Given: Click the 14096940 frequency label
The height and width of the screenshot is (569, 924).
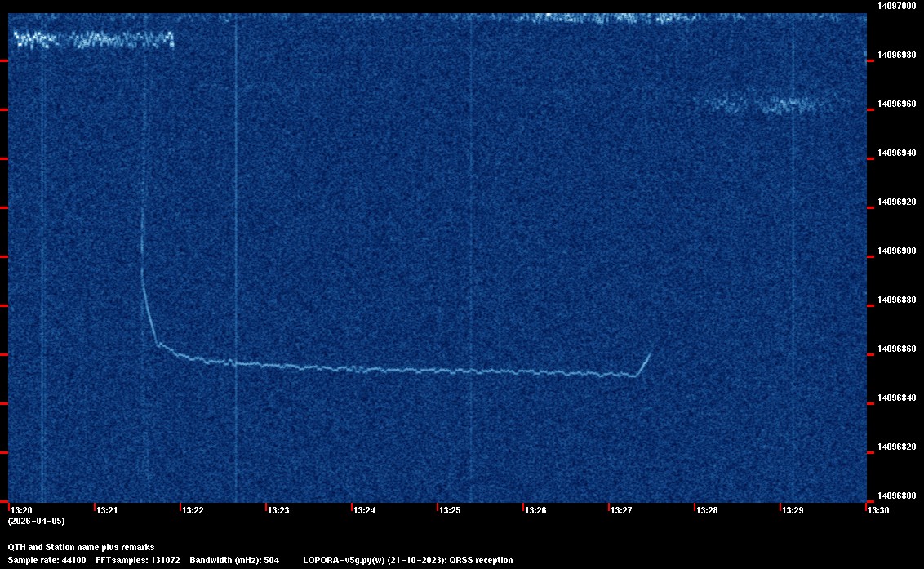Looking at the screenshot, I should point(897,153).
